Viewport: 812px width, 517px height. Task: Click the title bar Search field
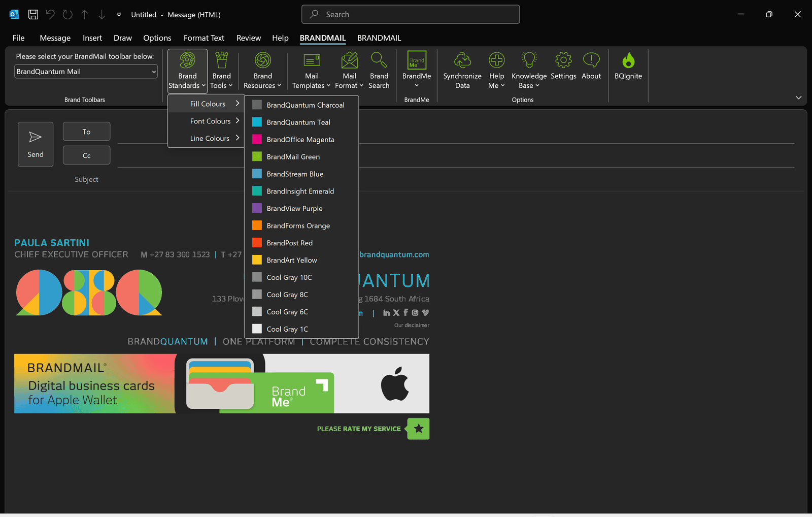(x=411, y=14)
